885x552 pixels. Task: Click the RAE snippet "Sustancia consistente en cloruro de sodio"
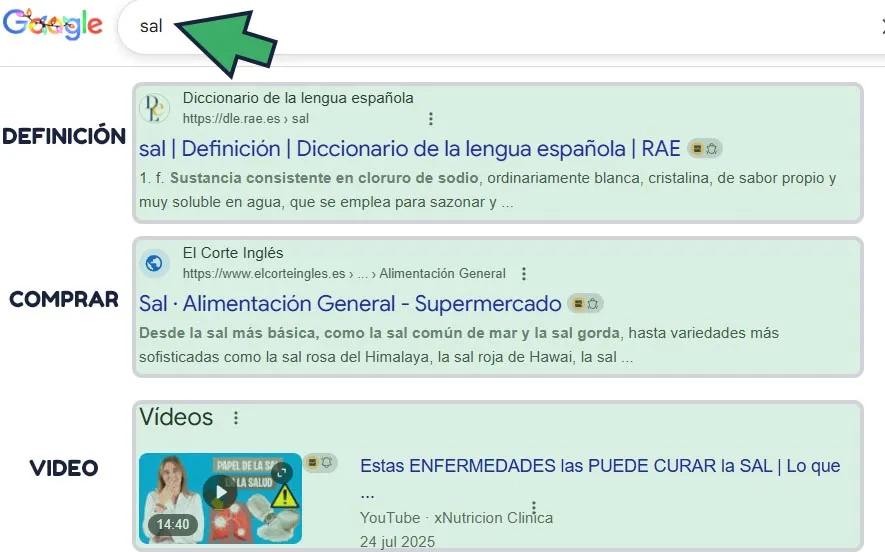(x=324, y=178)
